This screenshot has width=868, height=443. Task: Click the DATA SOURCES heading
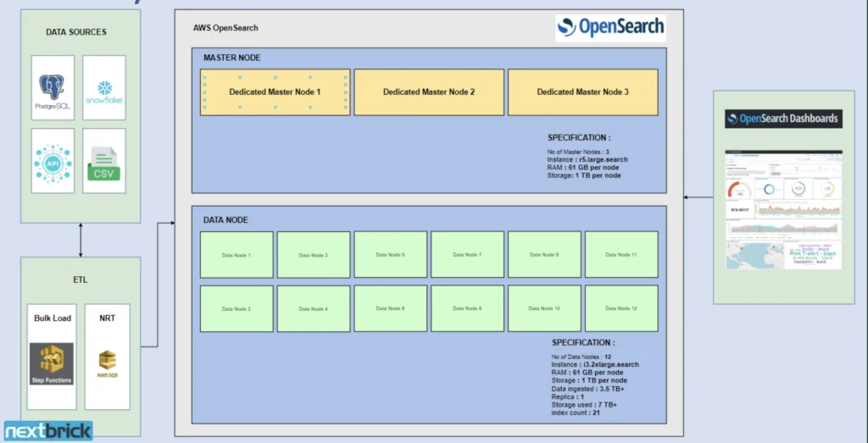(x=78, y=32)
